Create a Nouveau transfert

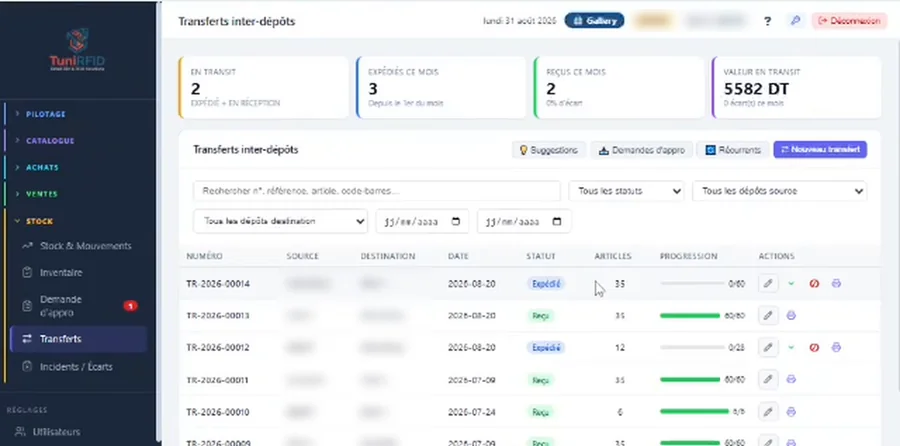[820, 150]
